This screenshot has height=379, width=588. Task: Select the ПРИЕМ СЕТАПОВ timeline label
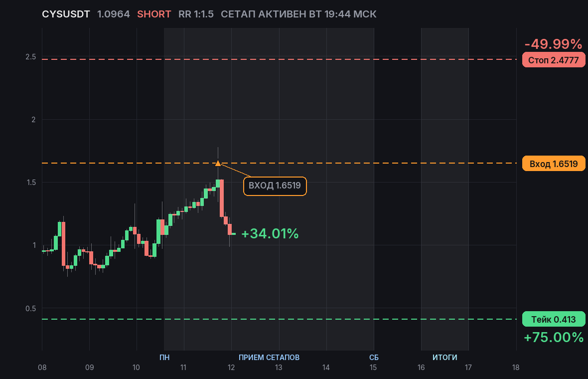pyautogui.click(x=269, y=357)
